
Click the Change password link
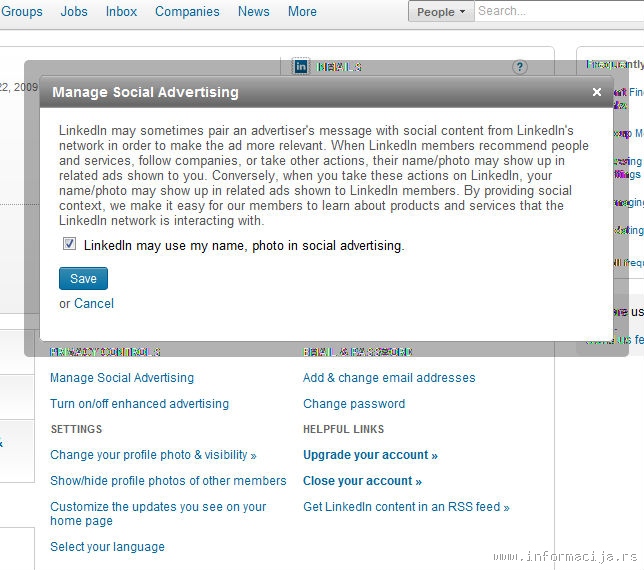354,404
